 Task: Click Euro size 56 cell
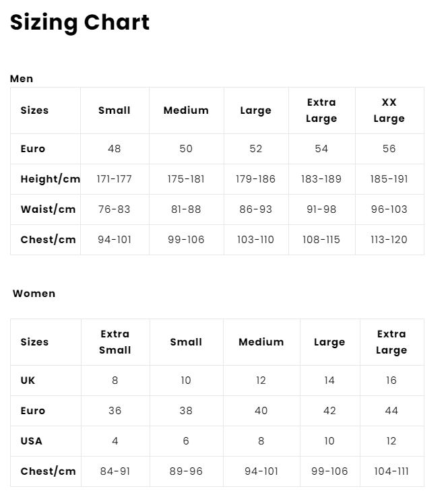point(389,149)
